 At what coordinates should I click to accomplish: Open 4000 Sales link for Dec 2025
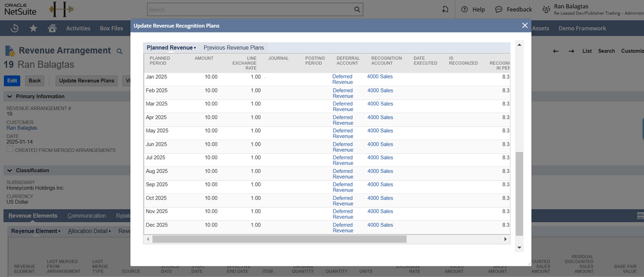click(x=380, y=225)
